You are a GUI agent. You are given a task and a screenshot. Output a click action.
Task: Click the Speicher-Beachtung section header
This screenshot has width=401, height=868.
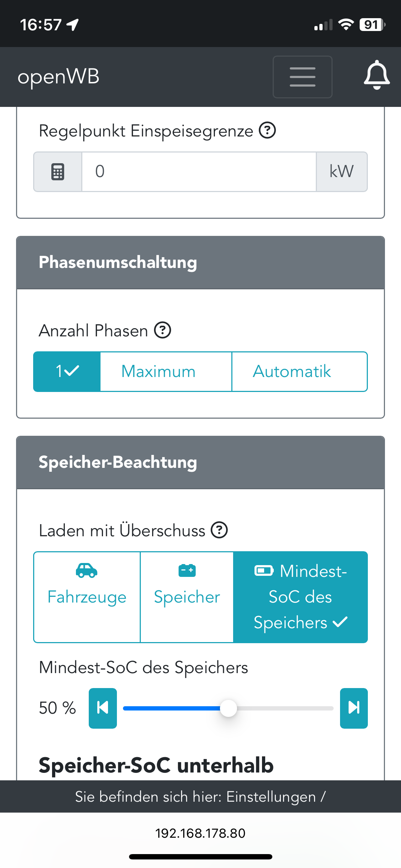coord(200,463)
